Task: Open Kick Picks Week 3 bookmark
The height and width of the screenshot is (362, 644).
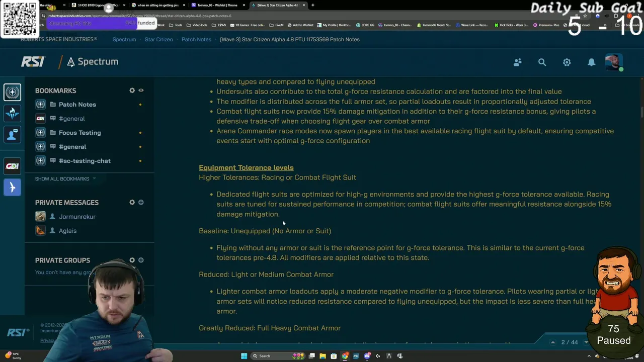Action: tap(512, 25)
